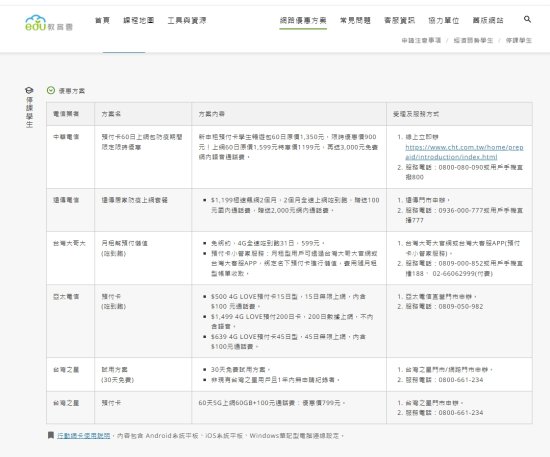Open the cht.com.tw prepaid introduction link
550x457 pixels.
coord(464,152)
